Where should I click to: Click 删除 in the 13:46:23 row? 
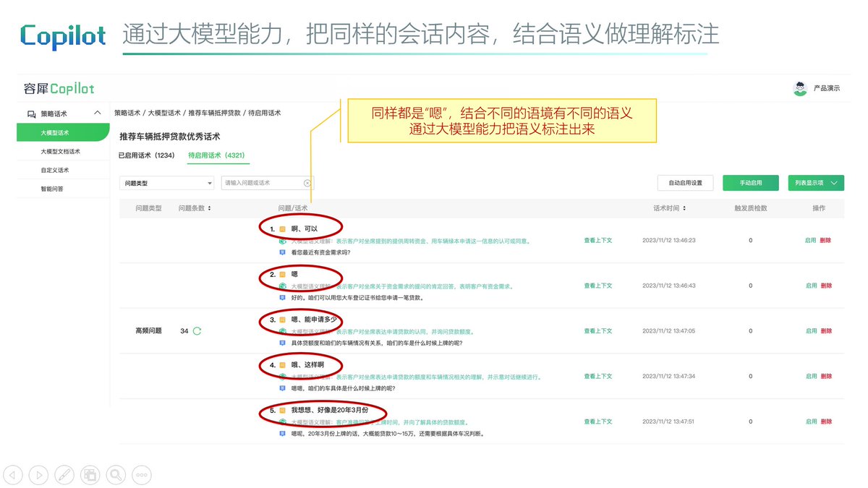(x=826, y=241)
